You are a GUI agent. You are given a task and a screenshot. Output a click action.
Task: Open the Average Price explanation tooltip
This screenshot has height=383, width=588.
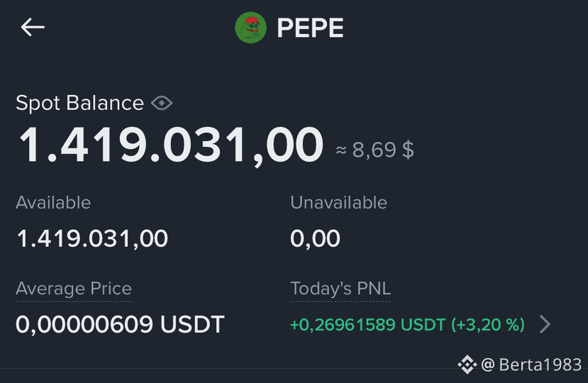point(74,289)
